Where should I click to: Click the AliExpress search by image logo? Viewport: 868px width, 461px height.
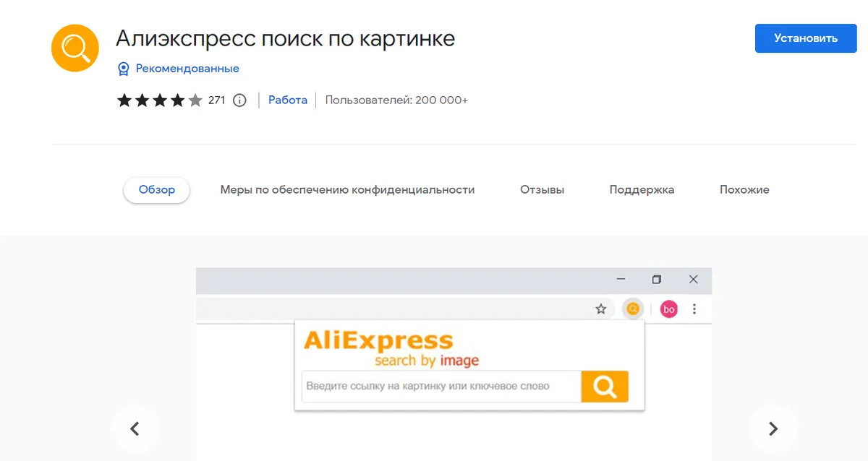tap(391, 348)
